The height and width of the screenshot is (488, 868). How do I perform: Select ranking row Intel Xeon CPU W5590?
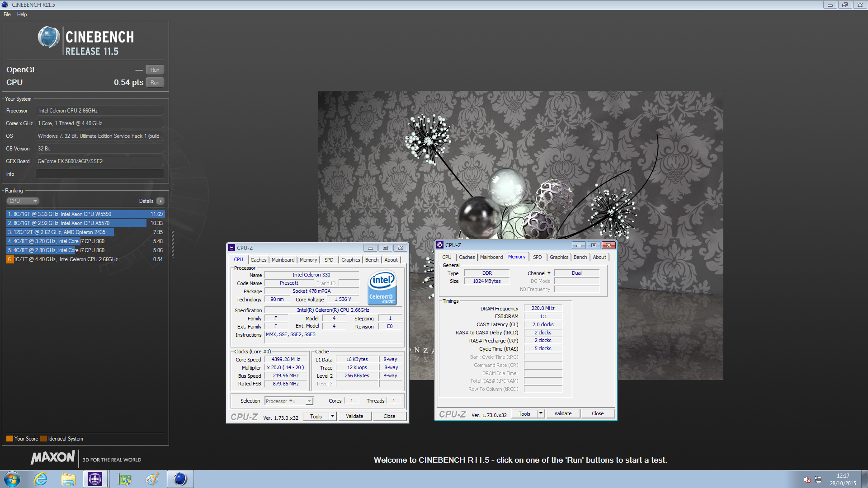(x=85, y=214)
